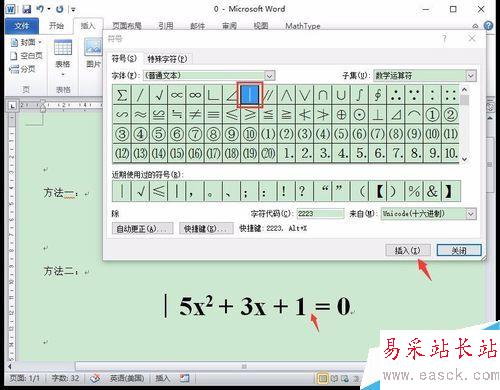
Task: Click the character code input field
Action: pyautogui.click(x=320, y=214)
